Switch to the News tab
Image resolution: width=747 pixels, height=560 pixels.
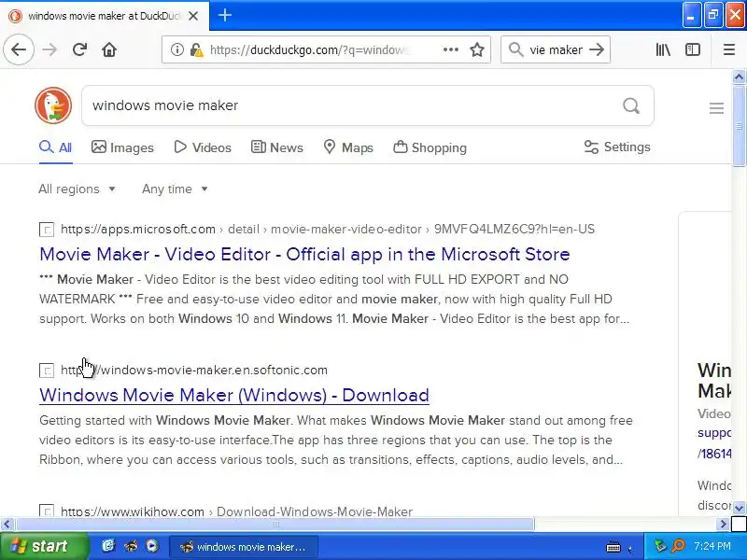(x=276, y=147)
